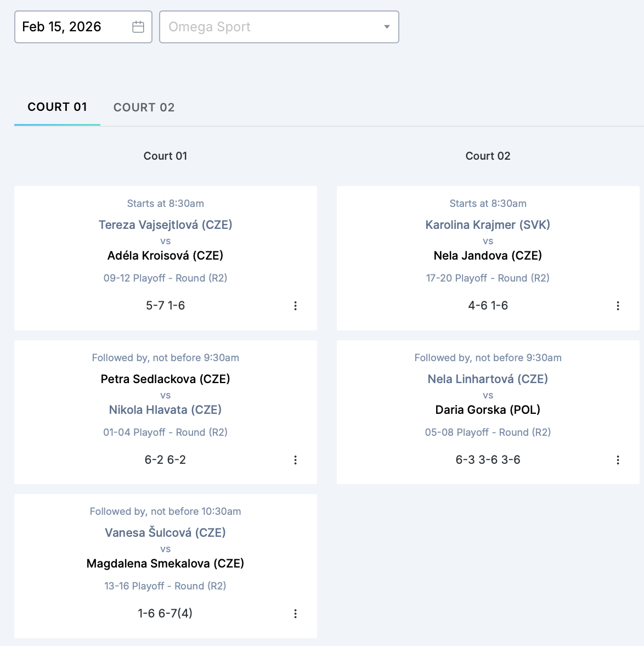Viewport: 644px width, 646px height.
Task: Click Nikola Hlavata (CZE) player name
Action: tap(165, 409)
